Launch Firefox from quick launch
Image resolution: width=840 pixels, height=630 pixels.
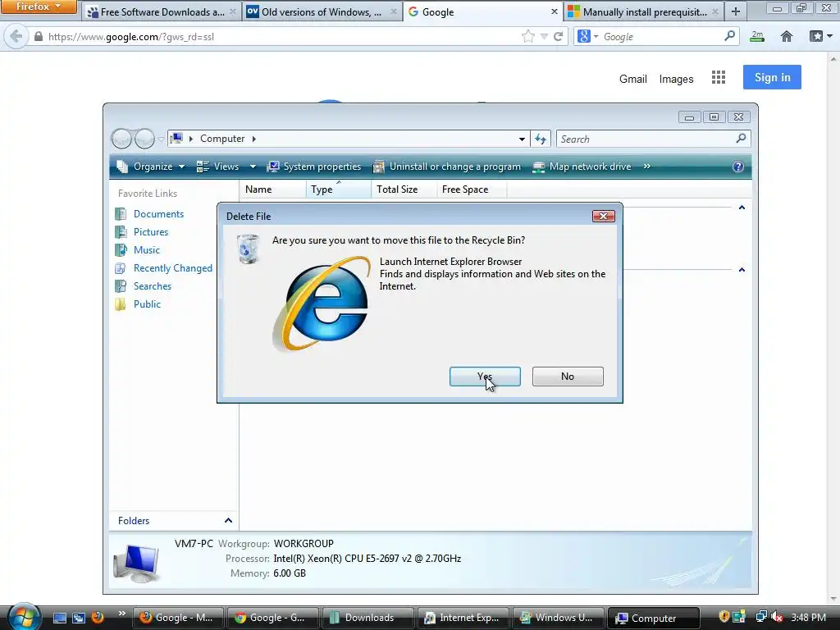(x=98, y=617)
